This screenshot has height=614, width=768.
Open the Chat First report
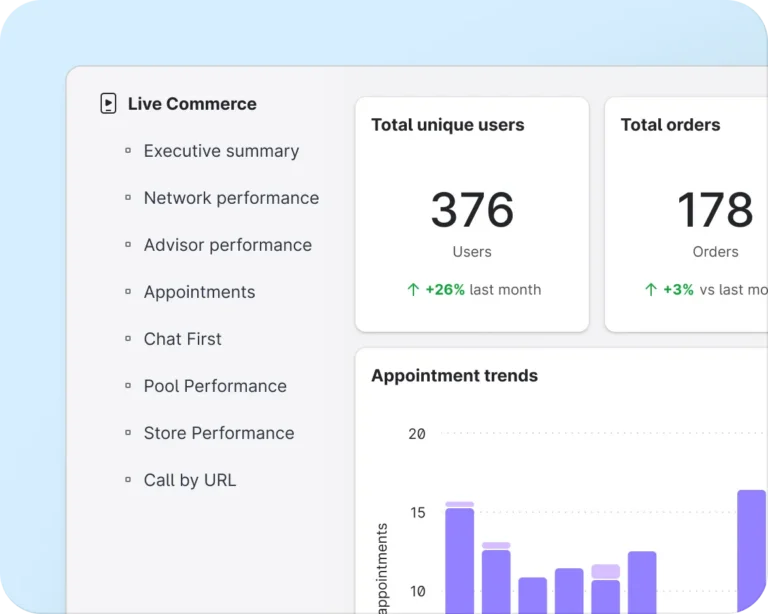coord(182,339)
